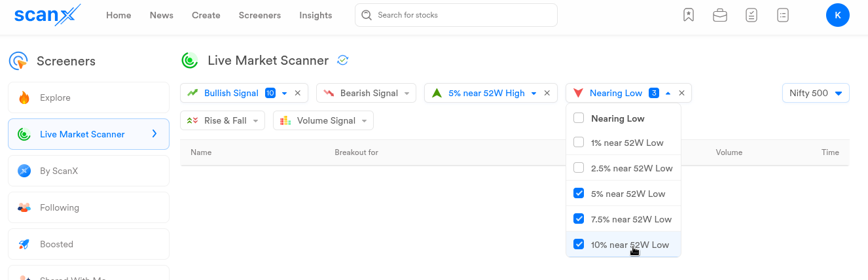Go to the Insights menu
868x280 pixels.
(316, 15)
